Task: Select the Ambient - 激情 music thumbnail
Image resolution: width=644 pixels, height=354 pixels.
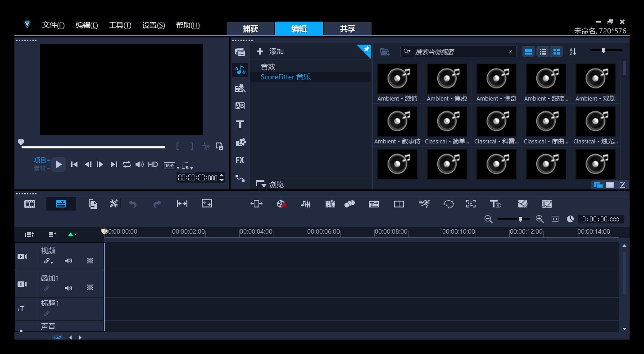Action: 397,79
